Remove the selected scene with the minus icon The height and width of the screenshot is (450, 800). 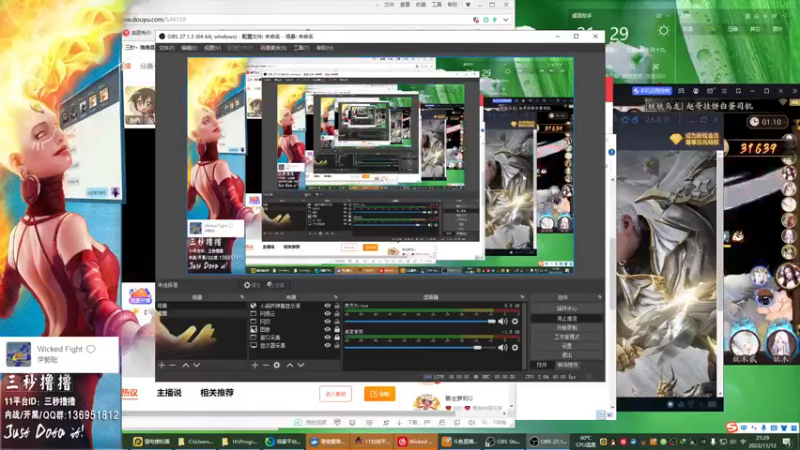pyautogui.click(x=172, y=365)
